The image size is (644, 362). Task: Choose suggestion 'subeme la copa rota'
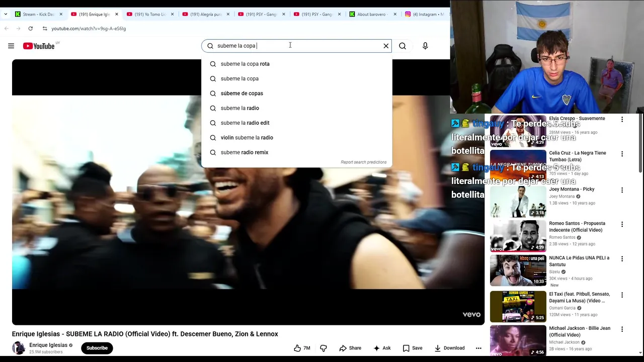pos(296,64)
